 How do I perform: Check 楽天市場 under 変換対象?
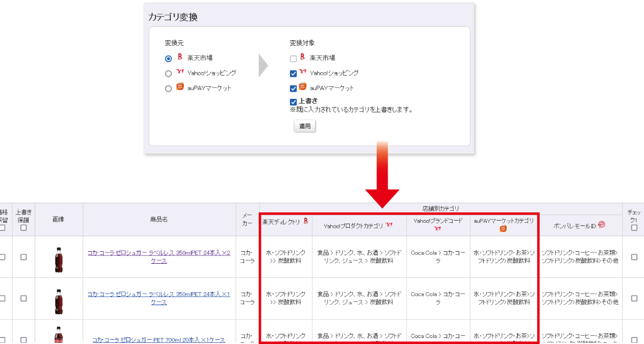pyautogui.click(x=293, y=59)
